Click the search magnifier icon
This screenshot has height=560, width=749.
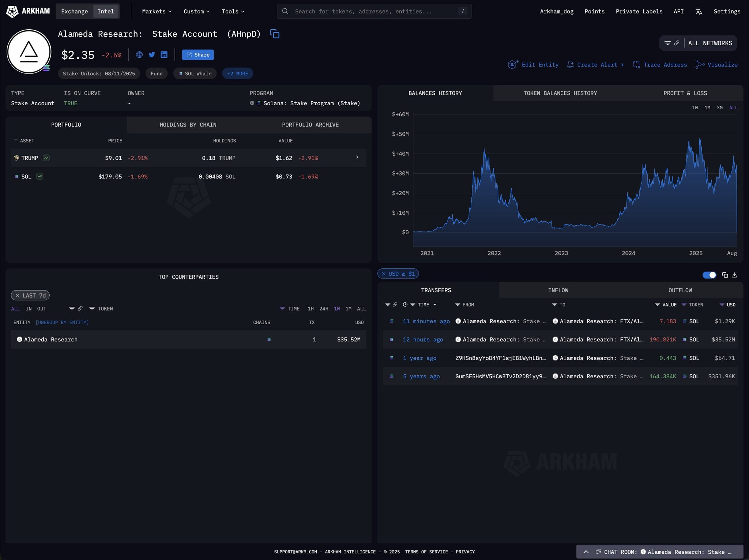(x=285, y=11)
